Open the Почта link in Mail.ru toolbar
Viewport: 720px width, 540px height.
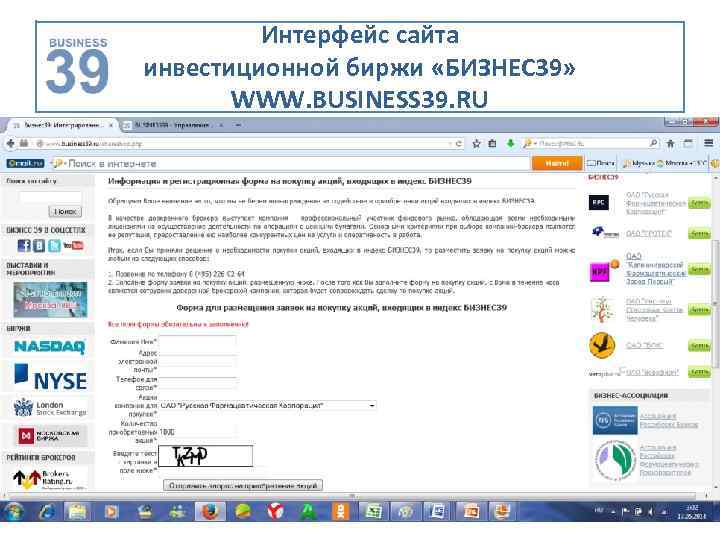click(x=601, y=163)
